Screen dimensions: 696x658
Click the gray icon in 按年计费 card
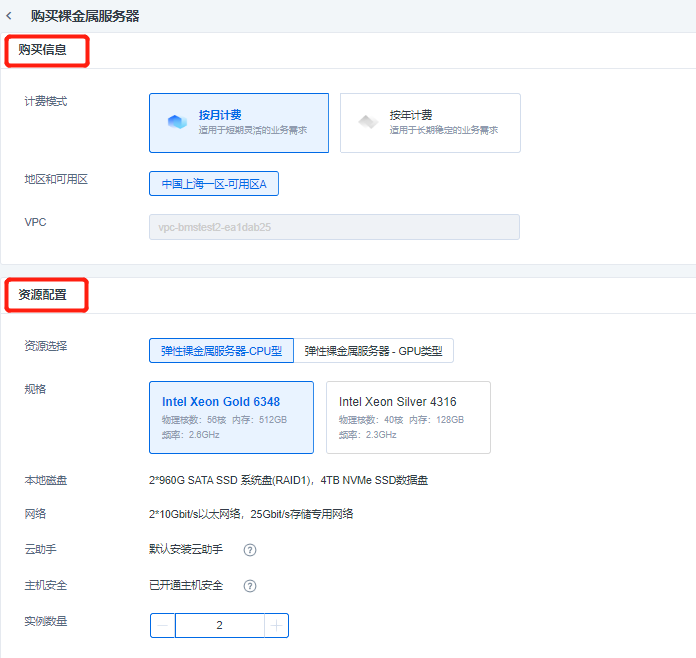368,122
